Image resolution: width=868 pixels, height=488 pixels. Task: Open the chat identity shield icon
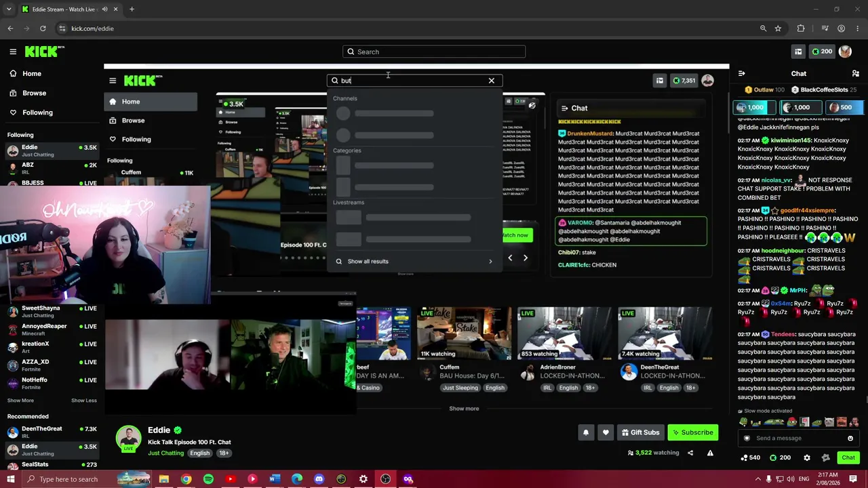pyautogui.click(x=747, y=438)
